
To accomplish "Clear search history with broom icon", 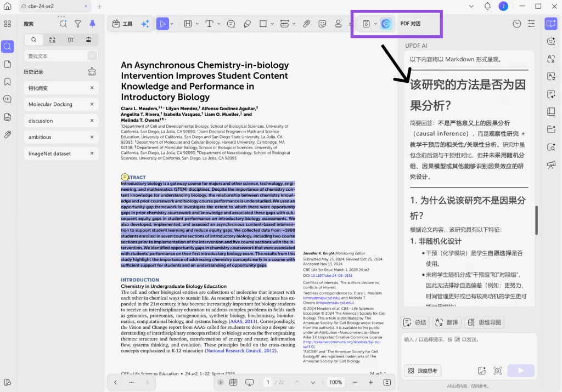I will 92,72.
